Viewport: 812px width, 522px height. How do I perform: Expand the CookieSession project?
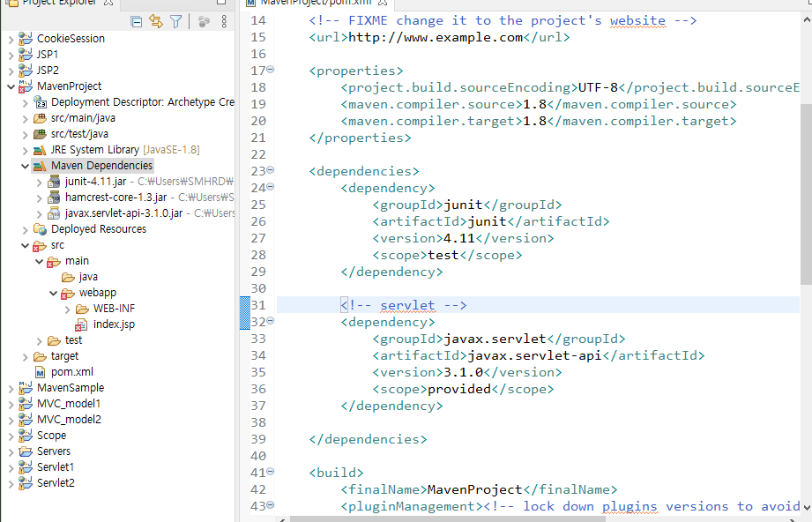11,39
